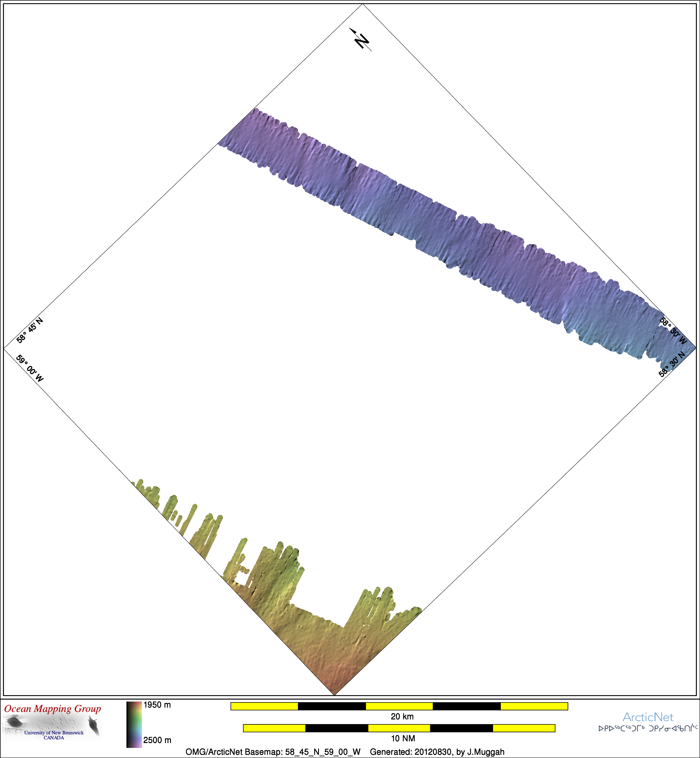Click the 58° 45' N latitude label

pyautogui.click(x=29, y=330)
